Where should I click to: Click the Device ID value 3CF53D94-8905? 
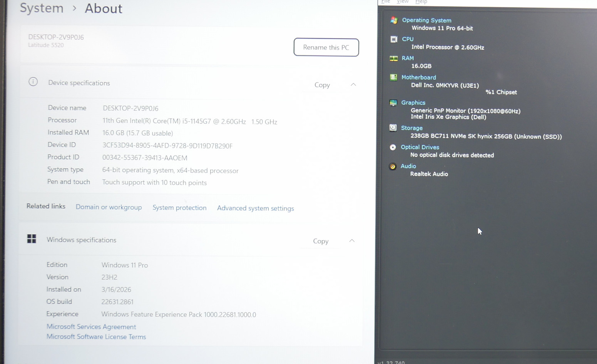[x=167, y=146]
